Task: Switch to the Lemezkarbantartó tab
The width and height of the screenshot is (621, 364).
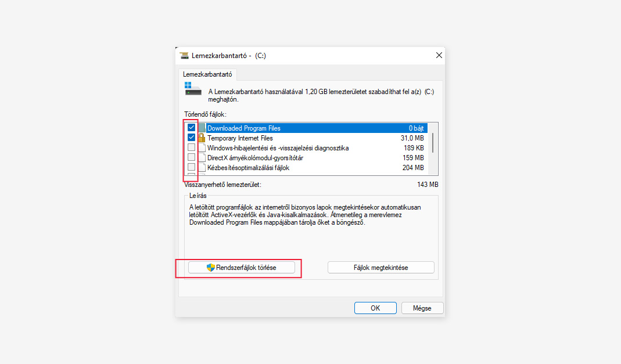Action: pyautogui.click(x=207, y=74)
